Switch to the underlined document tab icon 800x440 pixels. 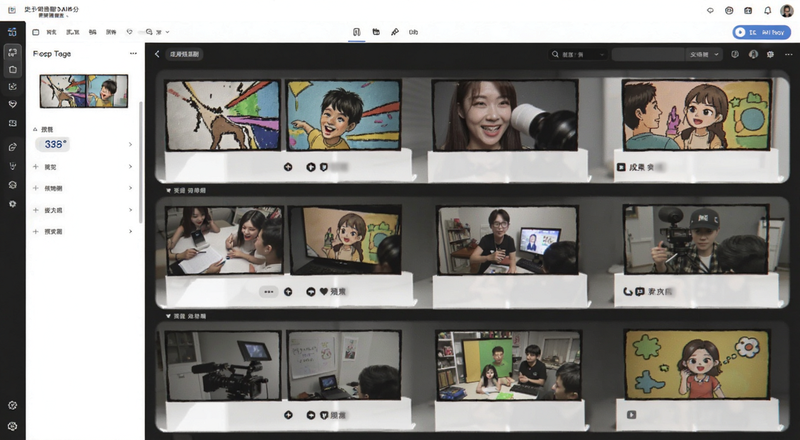[x=357, y=32]
